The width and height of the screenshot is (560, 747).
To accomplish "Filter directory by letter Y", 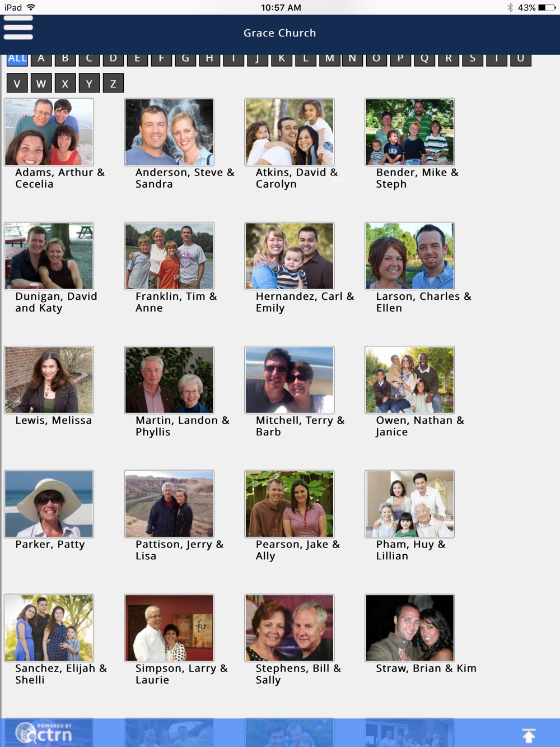I will [x=90, y=83].
